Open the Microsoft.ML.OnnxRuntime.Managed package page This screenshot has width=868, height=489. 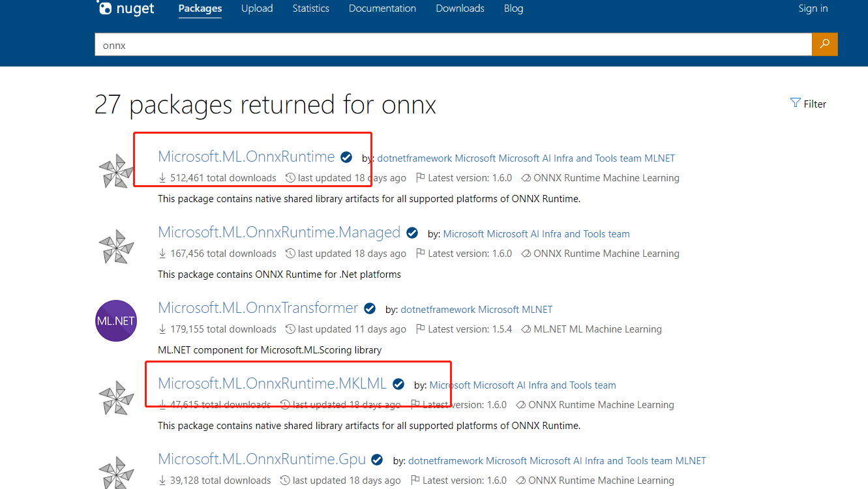tap(279, 232)
